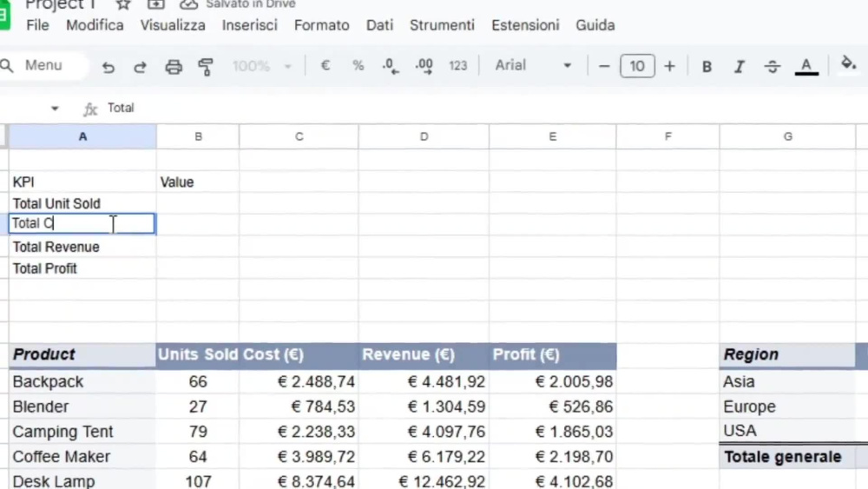This screenshot has width=868, height=489.
Task: Star the Project document
Action: point(123,4)
